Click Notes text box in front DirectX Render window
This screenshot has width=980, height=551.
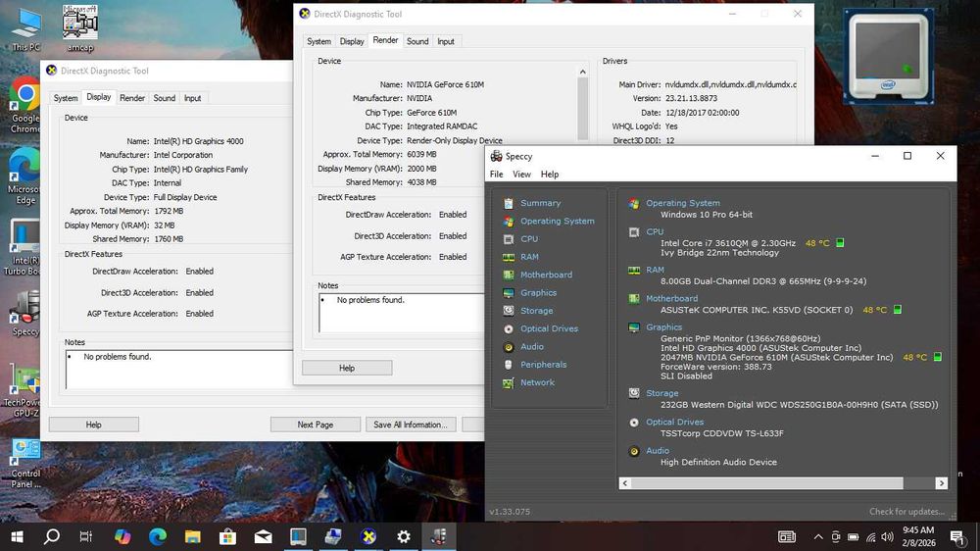[x=401, y=313]
